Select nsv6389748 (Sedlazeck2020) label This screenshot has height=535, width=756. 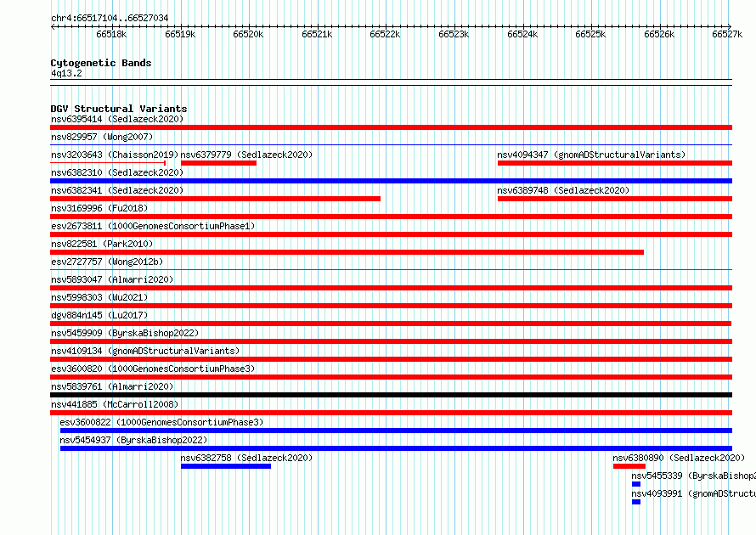pyautogui.click(x=563, y=190)
